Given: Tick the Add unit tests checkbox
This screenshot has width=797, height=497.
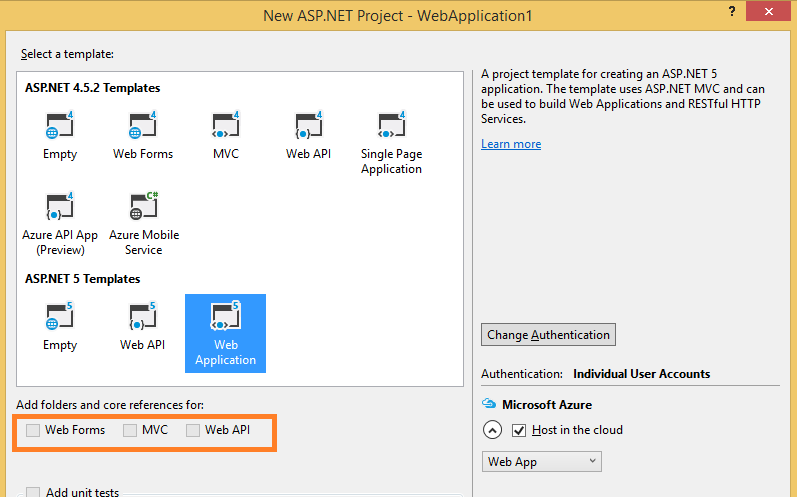Looking at the screenshot, I should click(x=33, y=492).
